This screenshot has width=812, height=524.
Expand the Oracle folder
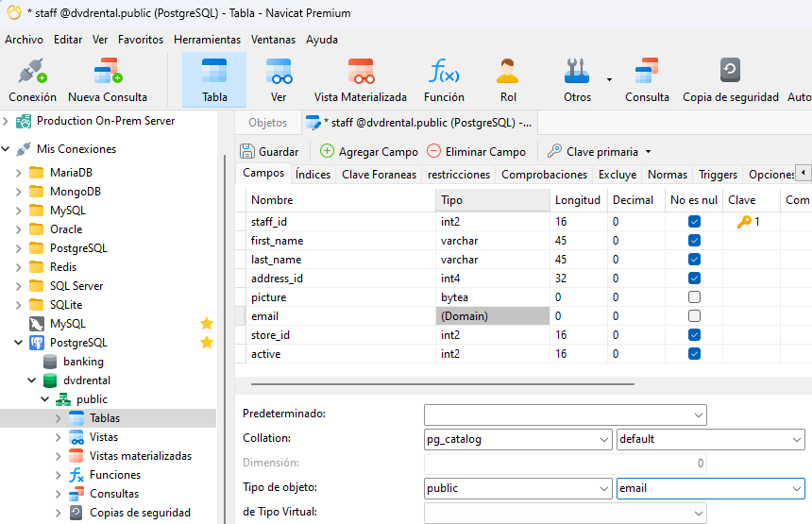pos(18,229)
